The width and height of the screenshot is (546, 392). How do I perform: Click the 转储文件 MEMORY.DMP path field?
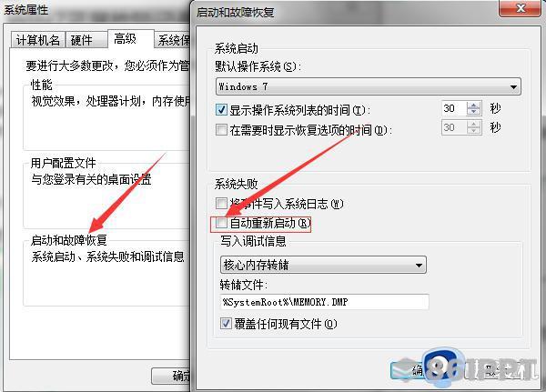(325, 302)
